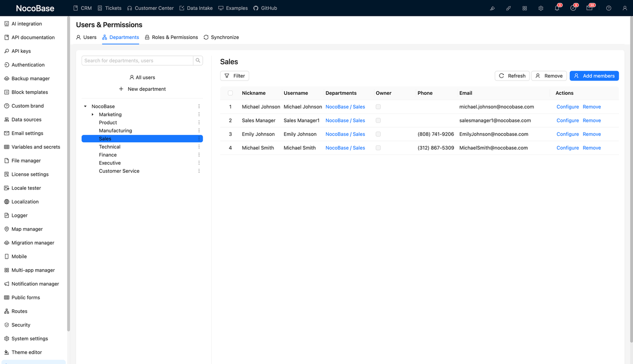The width and height of the screenshot is (633, 364).
Task: Click the Remove button in toolbar
Action: (x=549, y=76)
